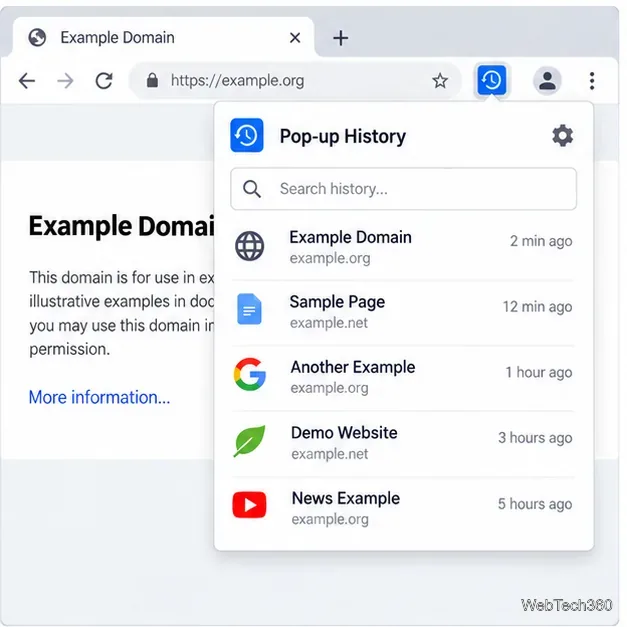
Task: Follow the More information... link
Action: 99,397
